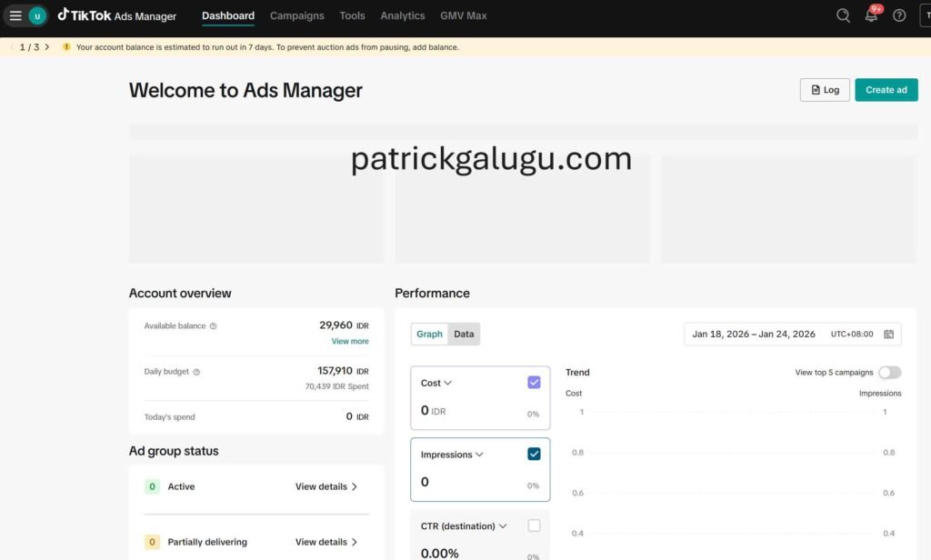The height and width of the screenshot is (560, 931).
Task: Open the Campaigns tab
Action: pos(296,15)
